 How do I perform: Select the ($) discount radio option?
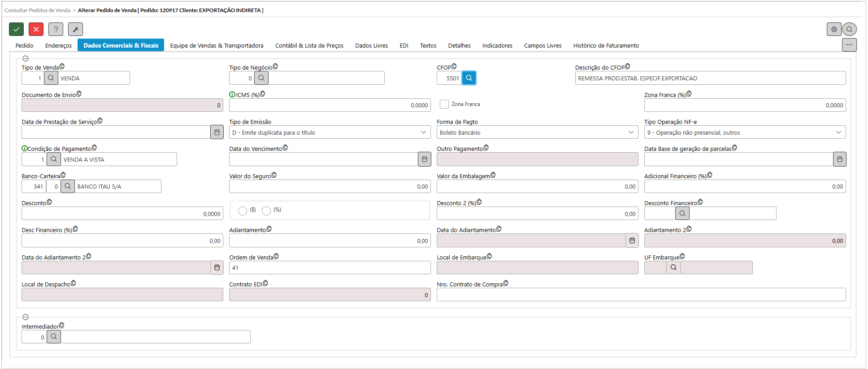pos(243,211)
